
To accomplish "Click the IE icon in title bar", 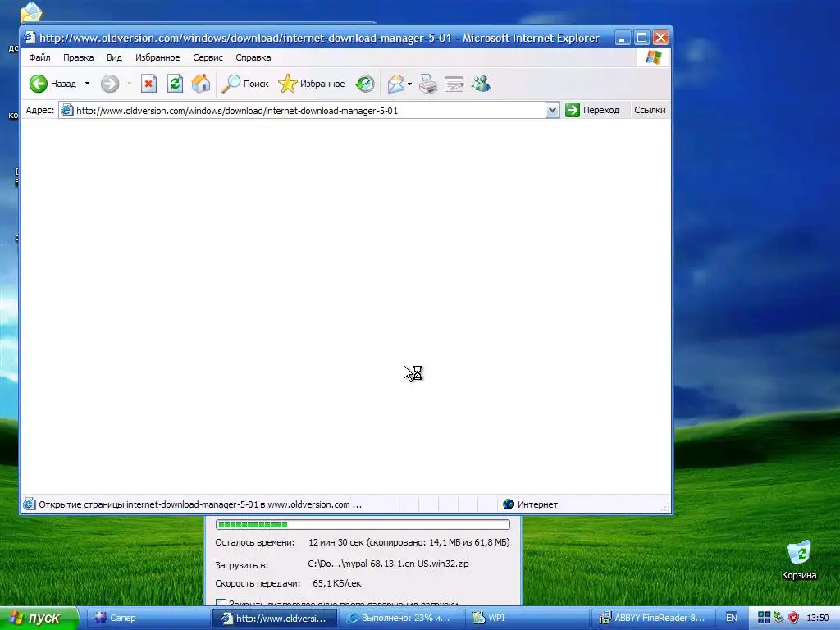I will coord(30,38).
